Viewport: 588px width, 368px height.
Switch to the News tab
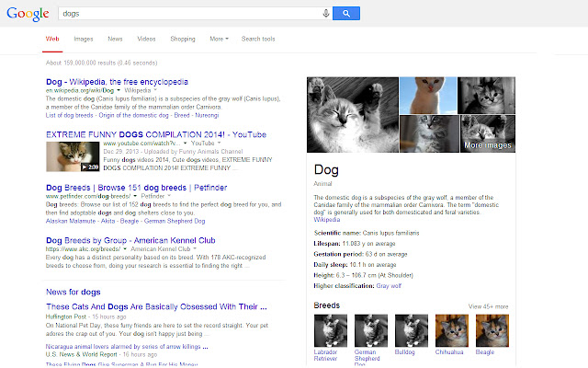pos(115,39)
